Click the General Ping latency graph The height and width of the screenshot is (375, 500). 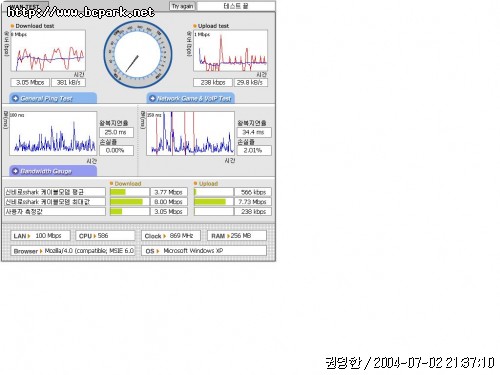pos(53,133)
